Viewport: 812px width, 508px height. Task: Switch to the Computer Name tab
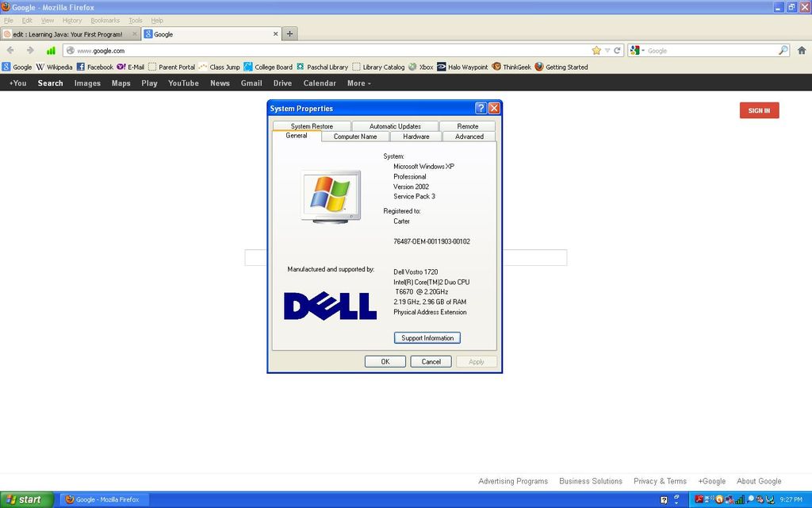coord(355,137)
